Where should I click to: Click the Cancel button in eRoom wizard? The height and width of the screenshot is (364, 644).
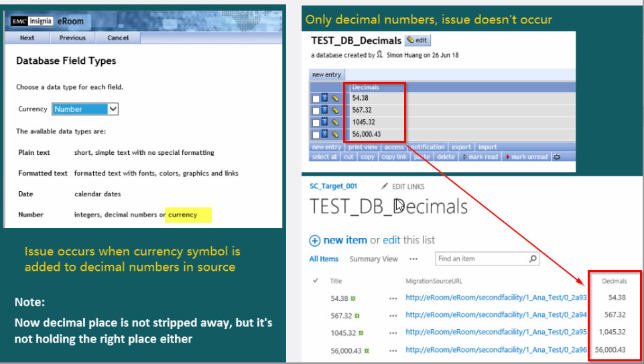pos(118,38)
